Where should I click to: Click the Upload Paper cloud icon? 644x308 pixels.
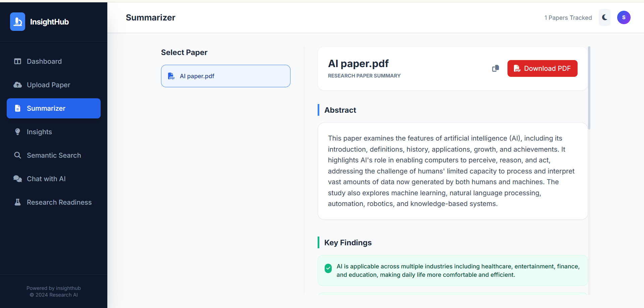17,85
